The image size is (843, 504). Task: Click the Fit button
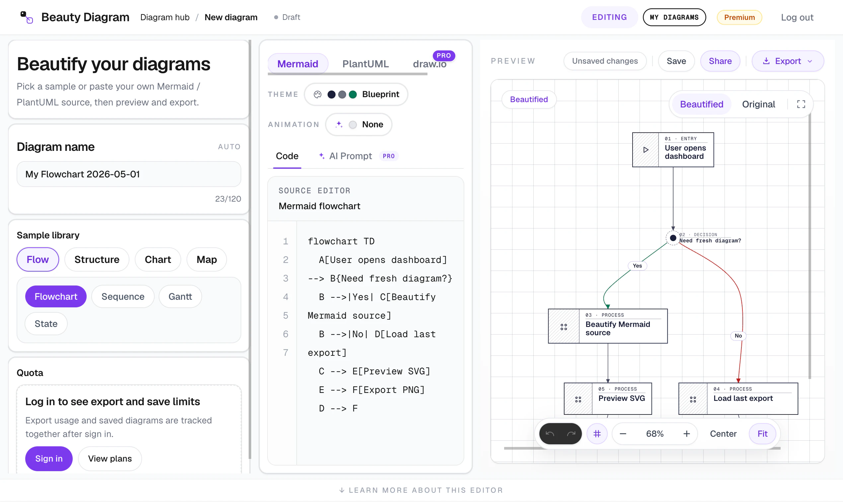(762, 434)
